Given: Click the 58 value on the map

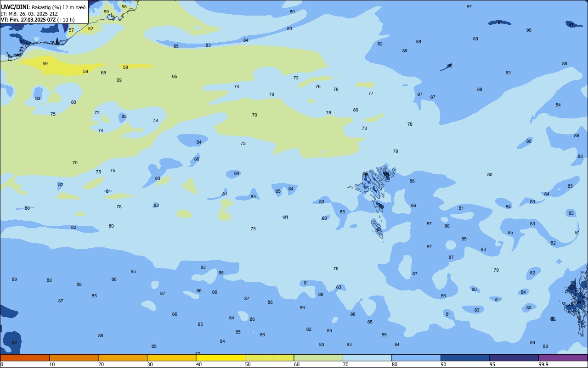Looking at the screenshot, I should tap(124, 7).
